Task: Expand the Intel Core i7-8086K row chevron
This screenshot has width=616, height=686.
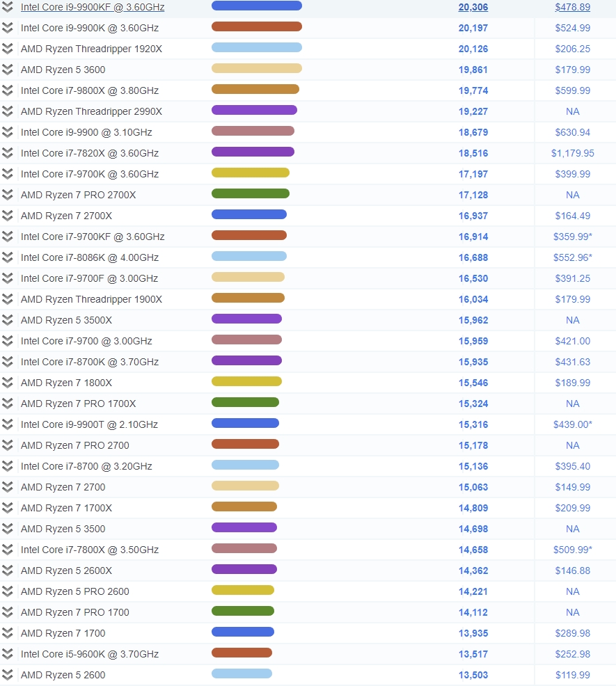Action: pyautogui.click(x=8, y=257)
